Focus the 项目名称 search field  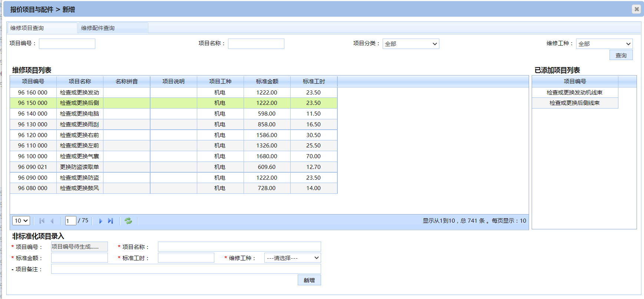coord(256,44)
